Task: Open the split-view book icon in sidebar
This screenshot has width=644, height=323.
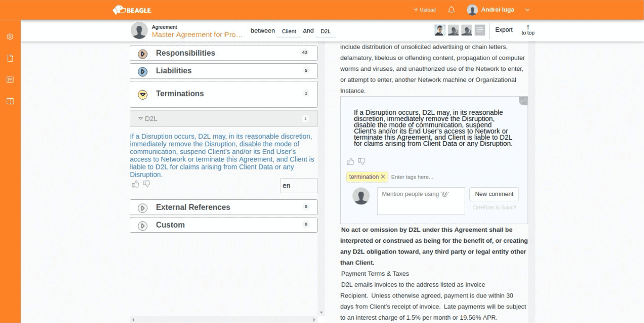Action: point(10,101)
